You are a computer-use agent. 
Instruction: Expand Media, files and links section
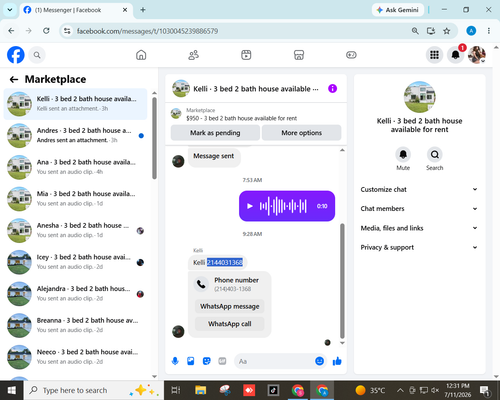[x=419, y=228]
